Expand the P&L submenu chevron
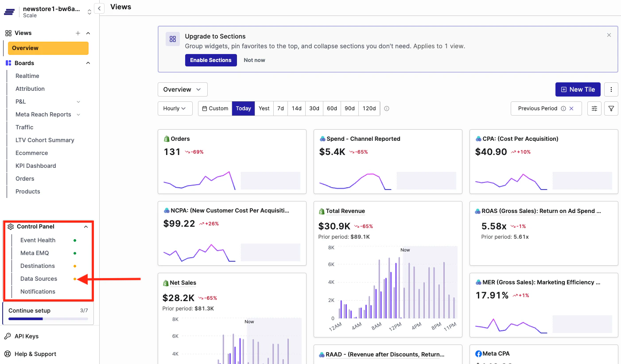The image size is (621, 364). pos(78,101)
